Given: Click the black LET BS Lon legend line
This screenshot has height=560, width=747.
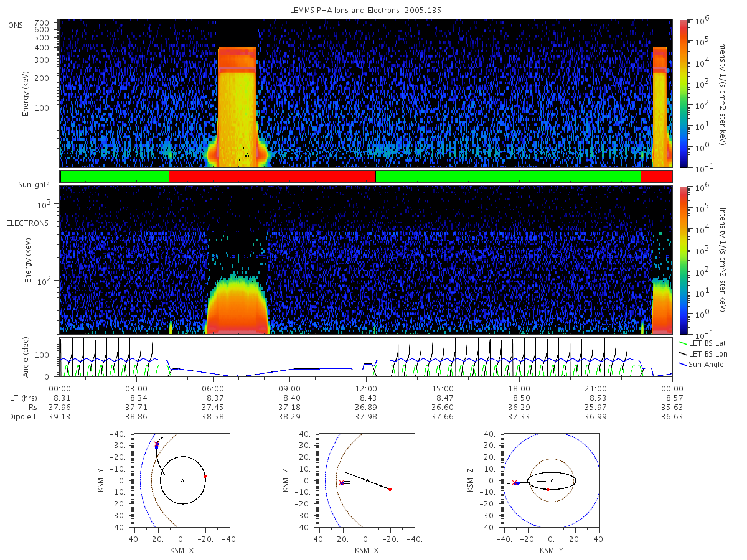Looking at the screenshot, I should (x=683, y=353).
